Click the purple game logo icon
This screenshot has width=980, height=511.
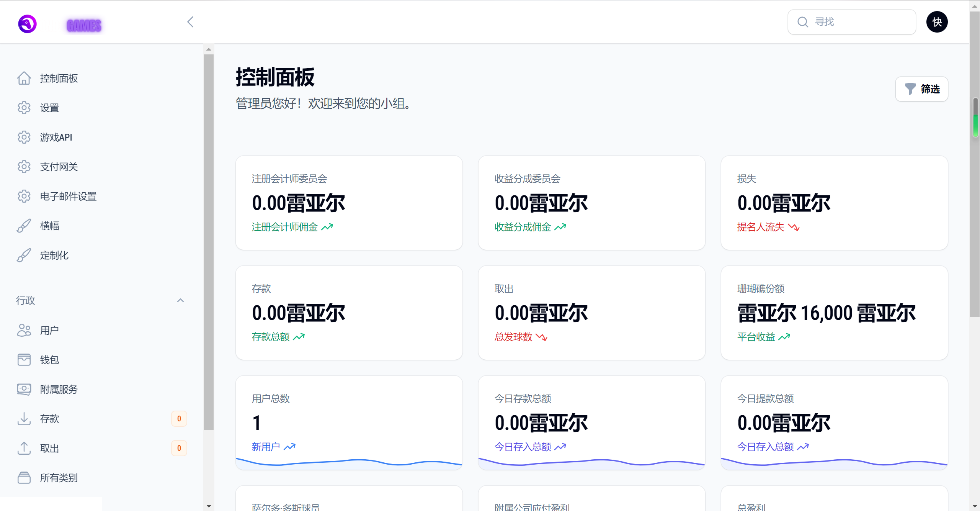click(27, 24)
